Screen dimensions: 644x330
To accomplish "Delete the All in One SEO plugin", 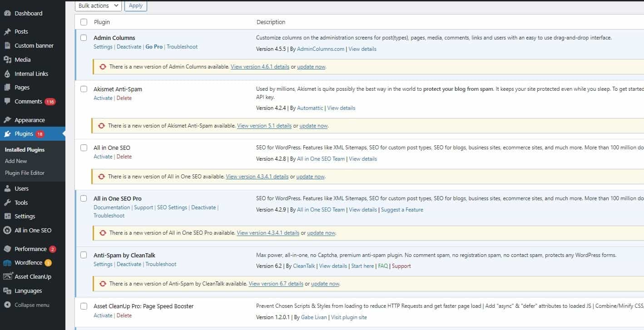I will pyautogui.click(x=124, y=157).
